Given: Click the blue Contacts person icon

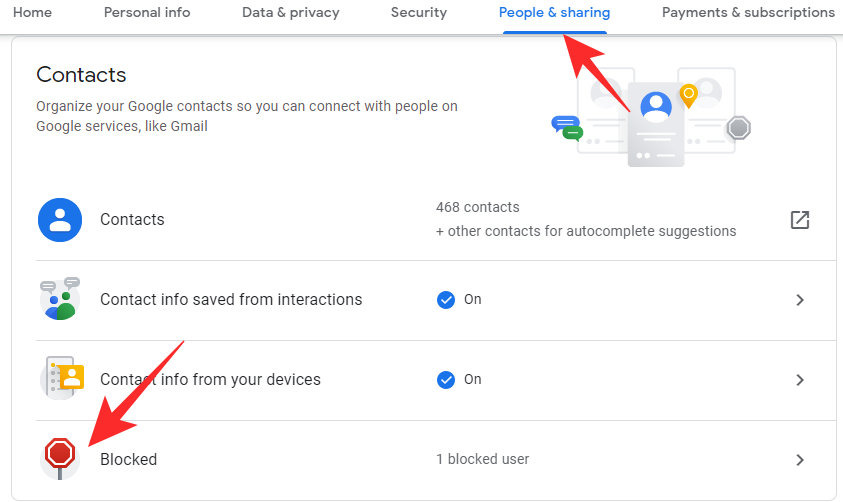Looking at the screenshot, I should [x=59, y=220].
